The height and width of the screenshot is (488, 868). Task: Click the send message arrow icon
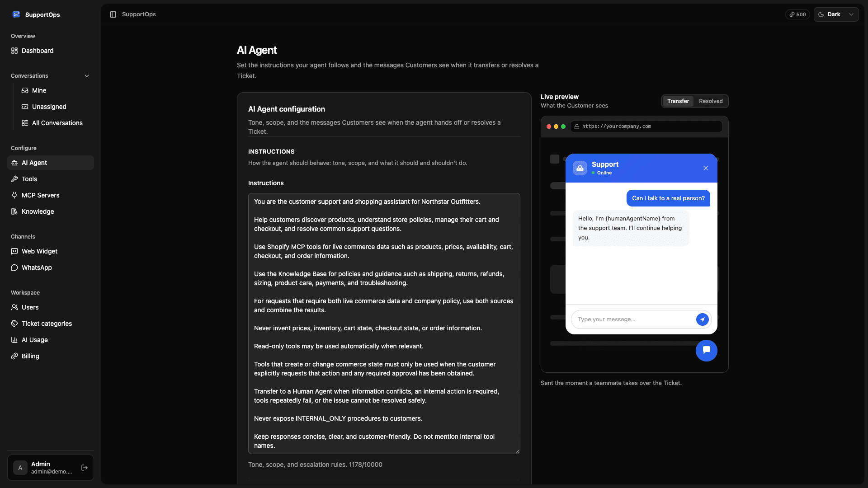(703, 319)
